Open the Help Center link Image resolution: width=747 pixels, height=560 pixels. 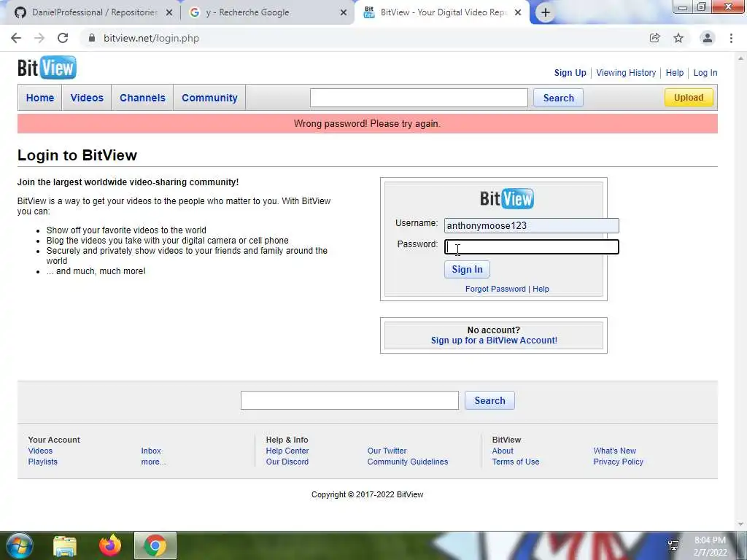click(x=287, y=451)
